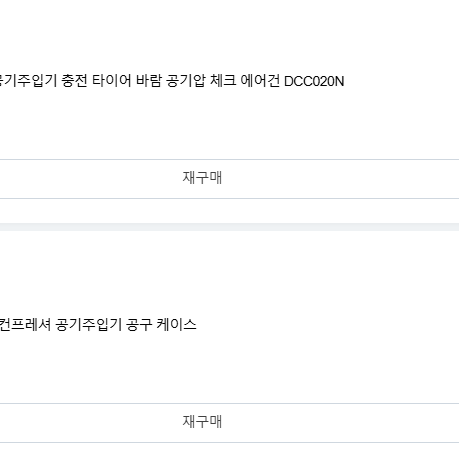Click the 공기주입기 text in the lower product title
This screenshot has height=459, width=459.
point(88,325)
